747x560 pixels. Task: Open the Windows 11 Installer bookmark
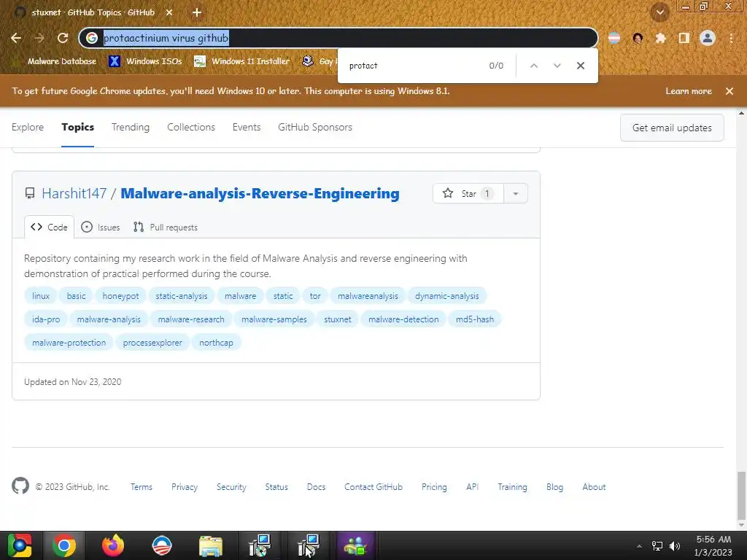[x=242, y=61]
